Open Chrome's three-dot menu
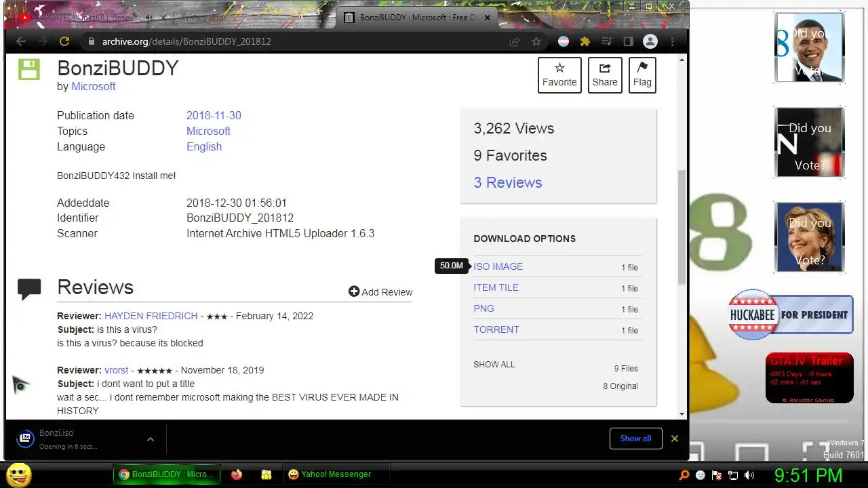This screenshot has height=488, width=868. point(672,41)
